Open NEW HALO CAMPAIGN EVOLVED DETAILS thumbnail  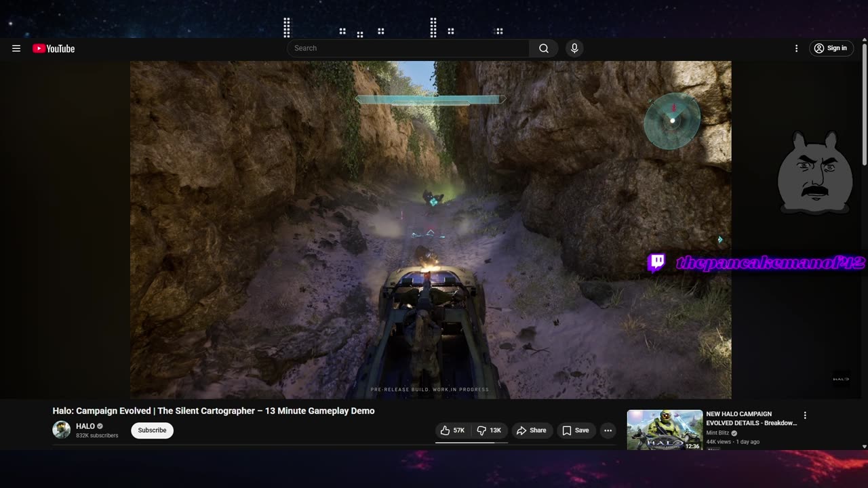(x=665, y=430)
